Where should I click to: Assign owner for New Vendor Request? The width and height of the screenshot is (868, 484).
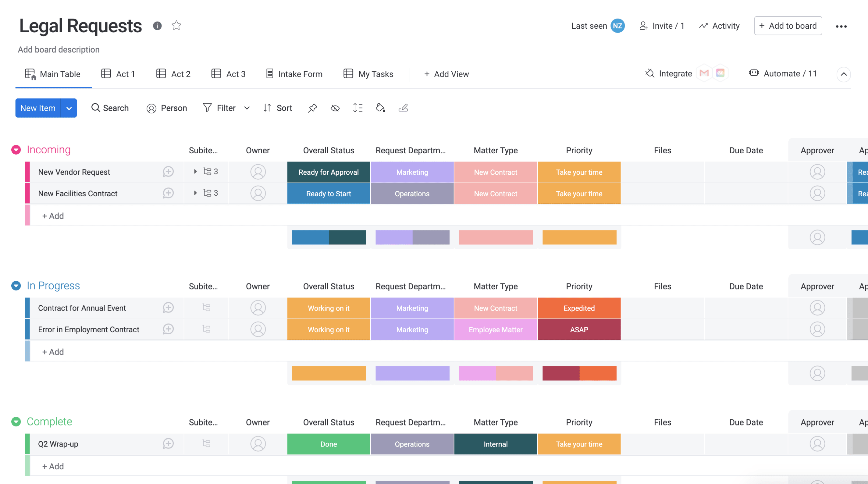(258, 172)
